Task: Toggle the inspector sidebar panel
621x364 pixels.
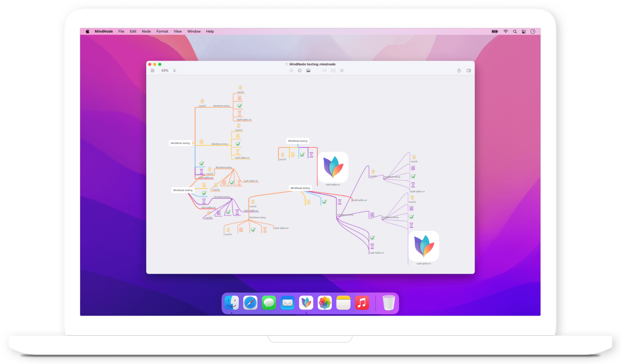Action: [469, 70]
